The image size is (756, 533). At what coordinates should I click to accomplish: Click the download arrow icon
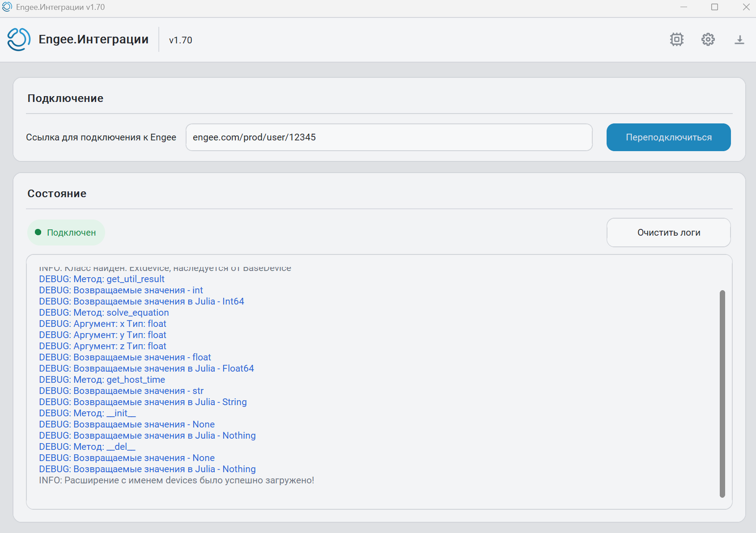739,40
